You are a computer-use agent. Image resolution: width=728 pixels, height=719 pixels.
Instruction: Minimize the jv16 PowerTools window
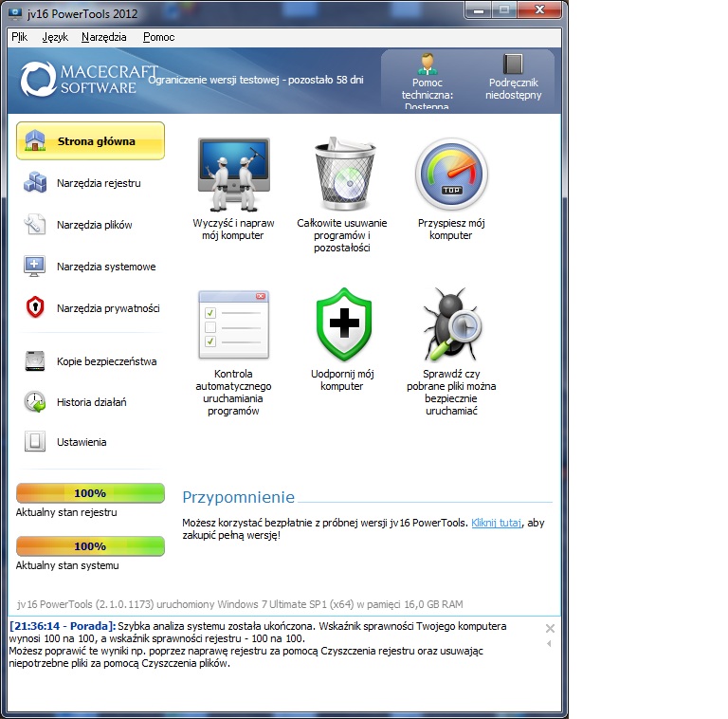(479, 10)
